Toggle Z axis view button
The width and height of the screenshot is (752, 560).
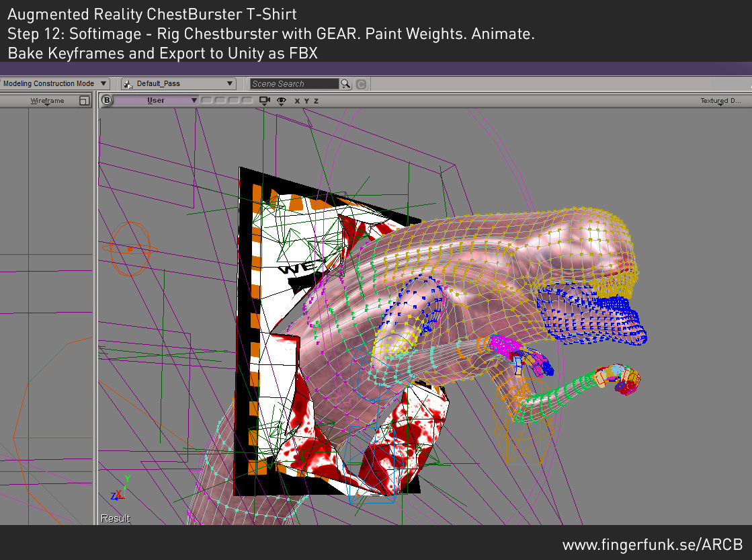(x=316, y=101)
